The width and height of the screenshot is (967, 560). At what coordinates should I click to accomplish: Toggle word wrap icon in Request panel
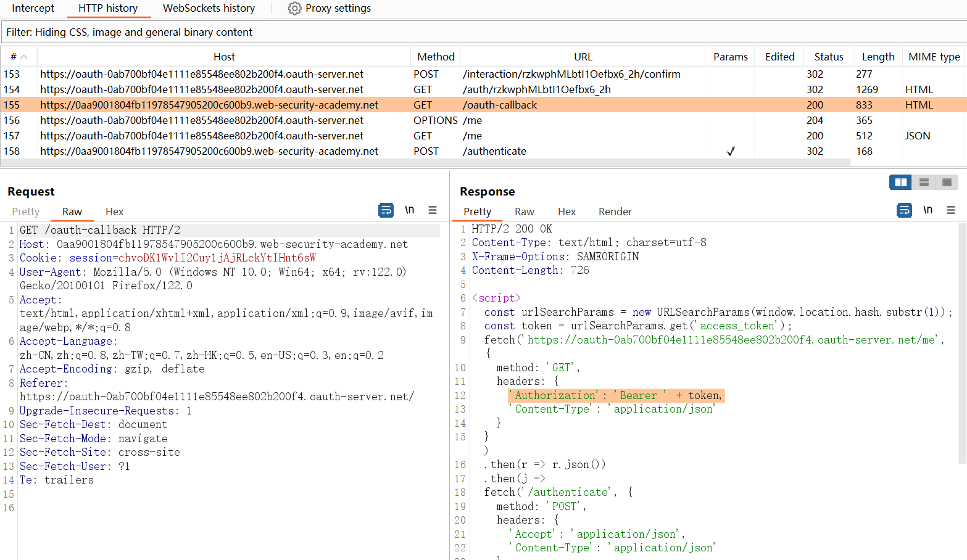click(x=386, y=210)
